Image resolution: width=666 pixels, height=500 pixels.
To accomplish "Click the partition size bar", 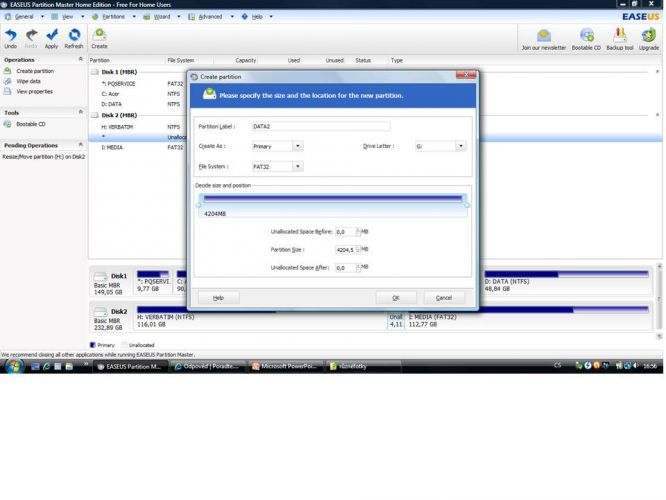I will pyautogui.click(x=333, y=198).
